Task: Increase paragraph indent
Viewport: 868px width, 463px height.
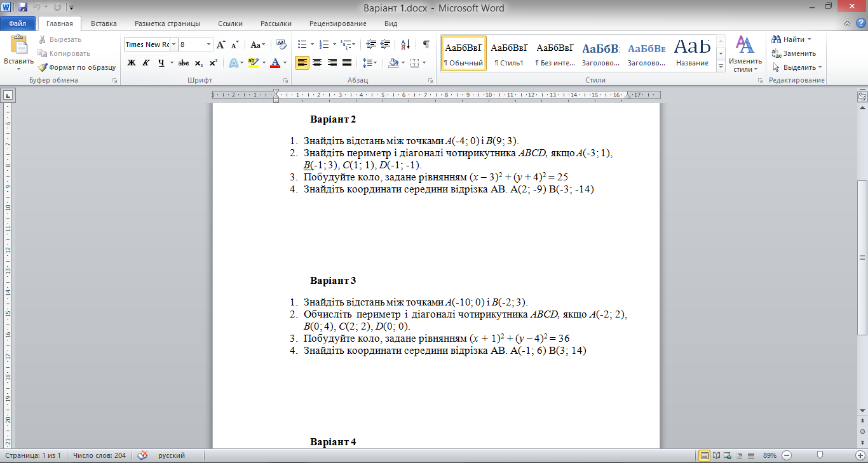Action: pos(386,44)
